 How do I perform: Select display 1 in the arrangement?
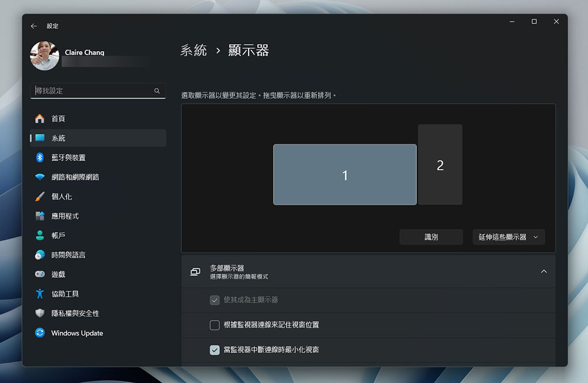coord(345,174)
